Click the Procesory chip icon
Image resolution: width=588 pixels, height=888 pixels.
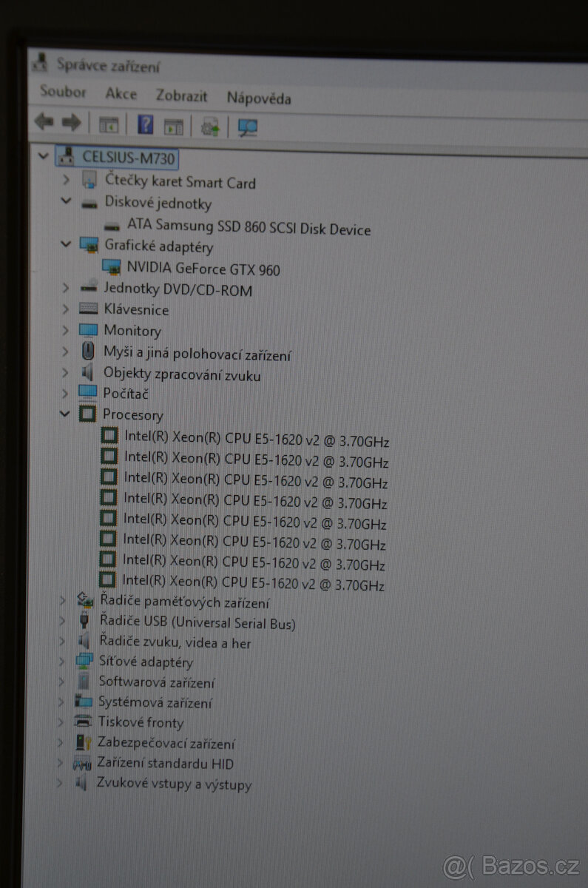point(87,414)
